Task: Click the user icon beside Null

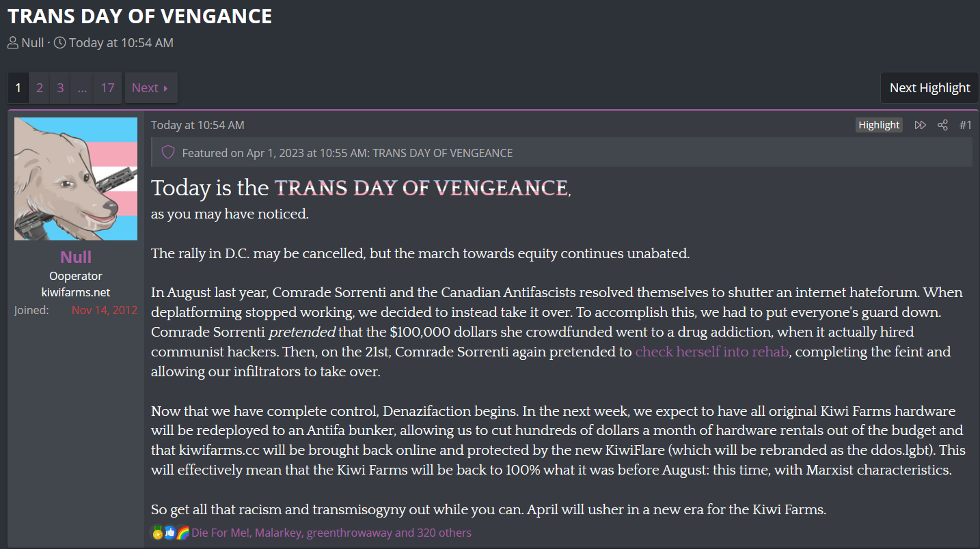Action: coord(12,43)
